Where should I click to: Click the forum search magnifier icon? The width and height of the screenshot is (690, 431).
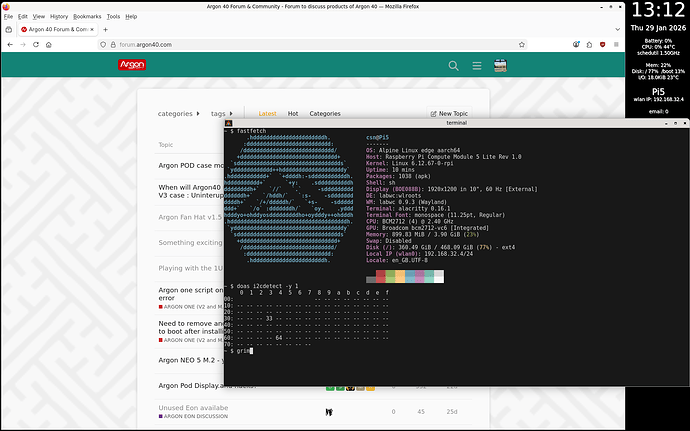coord(454,66)
